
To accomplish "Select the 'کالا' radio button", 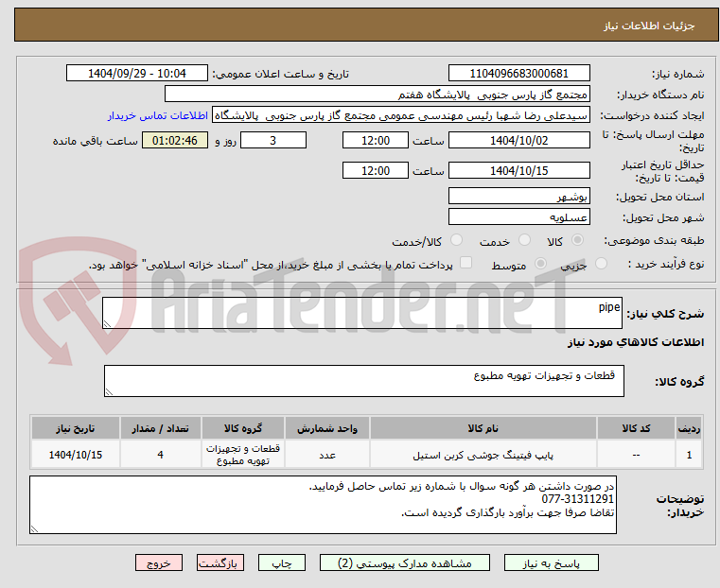I will pyautogui.click(x=578, y=240).
